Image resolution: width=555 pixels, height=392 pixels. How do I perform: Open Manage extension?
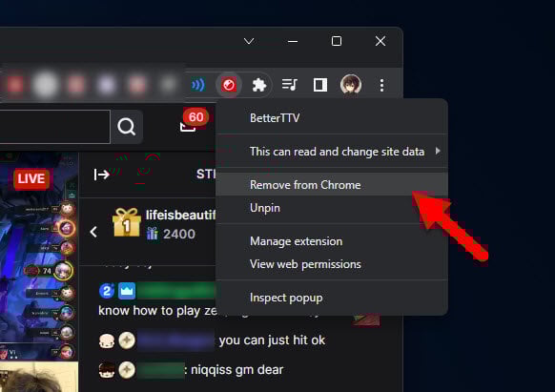pyautogui.click(x=332, y=241)
